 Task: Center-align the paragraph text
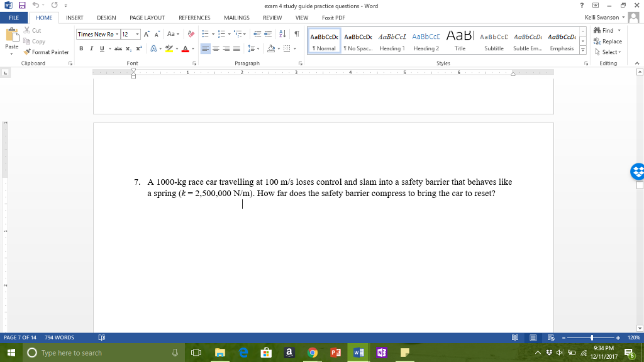[216, 48]
